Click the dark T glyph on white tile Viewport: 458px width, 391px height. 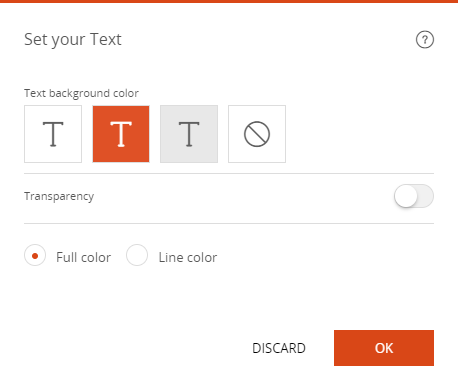pyautogui.click(x=53, y=134)
